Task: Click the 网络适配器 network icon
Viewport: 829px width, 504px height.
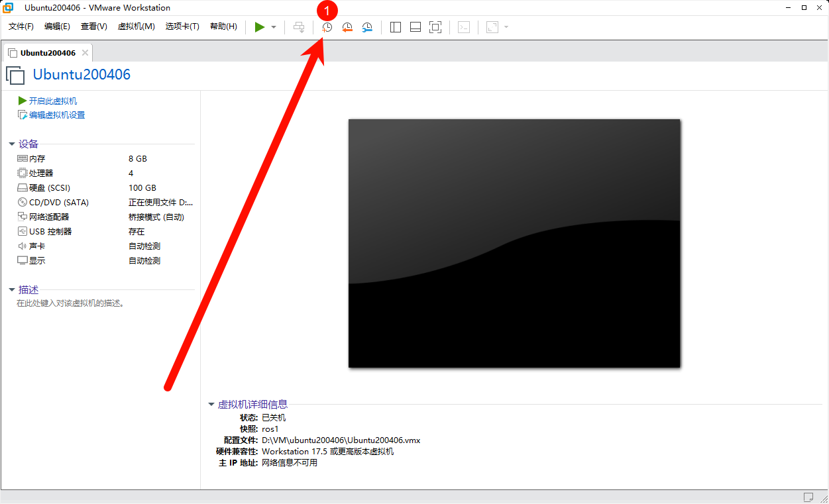Action: [23, 217]
